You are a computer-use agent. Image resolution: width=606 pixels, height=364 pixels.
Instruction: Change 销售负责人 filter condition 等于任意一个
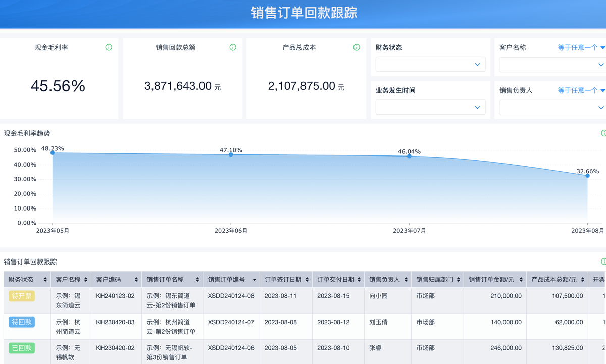click(581, 90)
